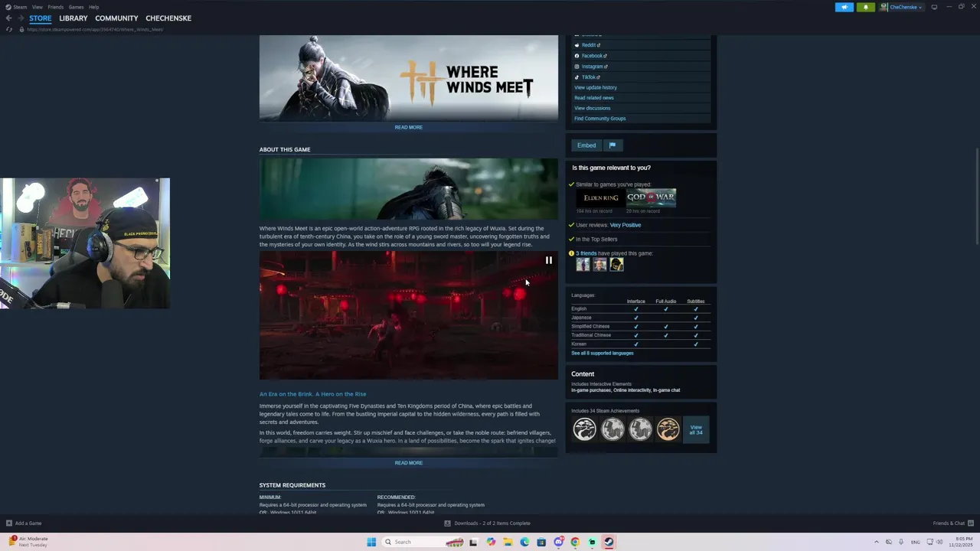Open the Instagram link
The height and width of the screenshot is (551, 980).
click(x=592, y=67)
